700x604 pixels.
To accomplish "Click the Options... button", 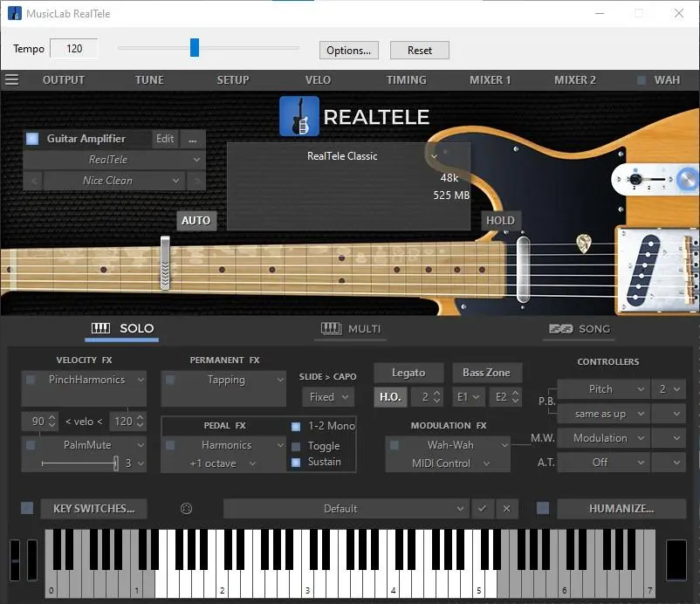I will [x=348, y=51].
